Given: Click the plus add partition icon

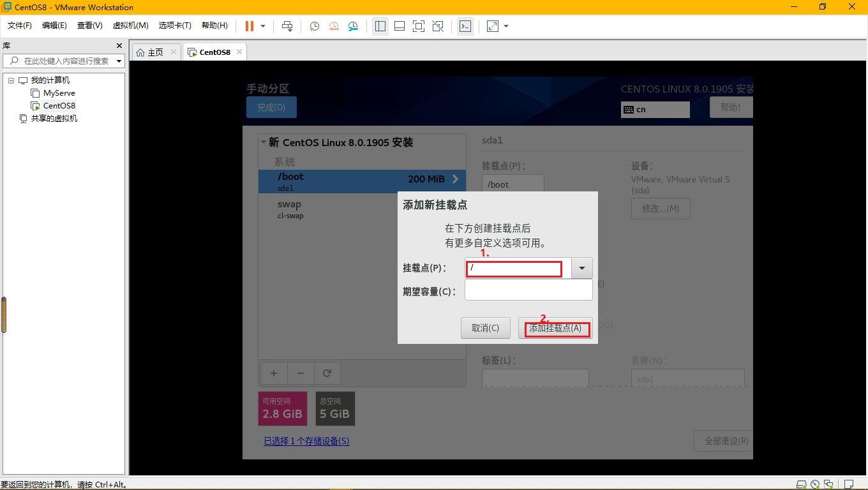Looking at the screenshot, I should click(274, 373).
